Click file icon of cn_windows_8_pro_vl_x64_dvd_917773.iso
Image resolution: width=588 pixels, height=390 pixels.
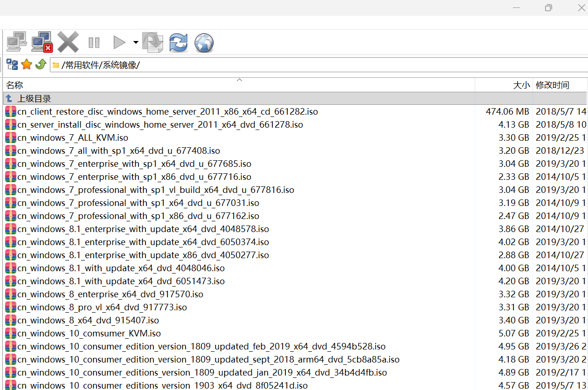click(x=11, y=308)
